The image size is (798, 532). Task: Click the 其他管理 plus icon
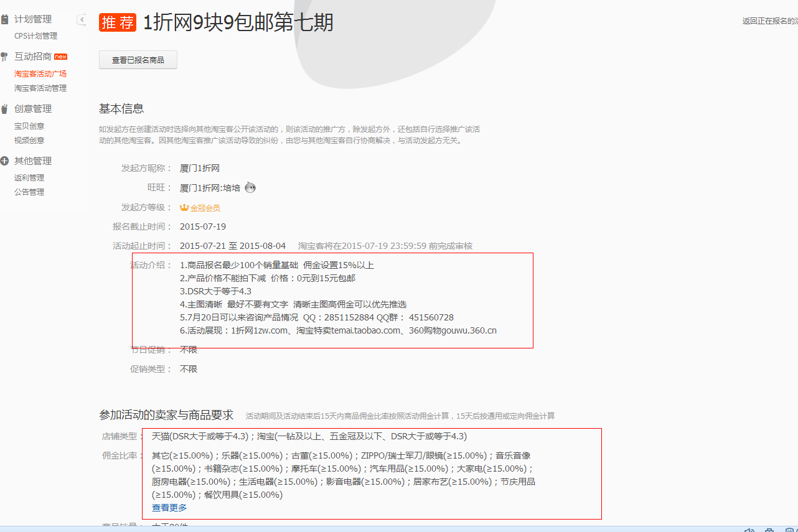coord(5,161)
